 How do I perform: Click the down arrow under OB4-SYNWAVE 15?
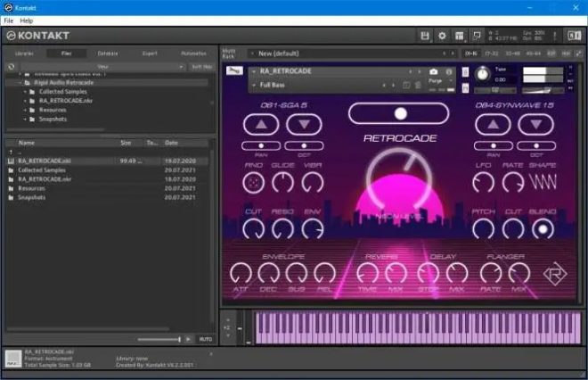pos(535,124)
